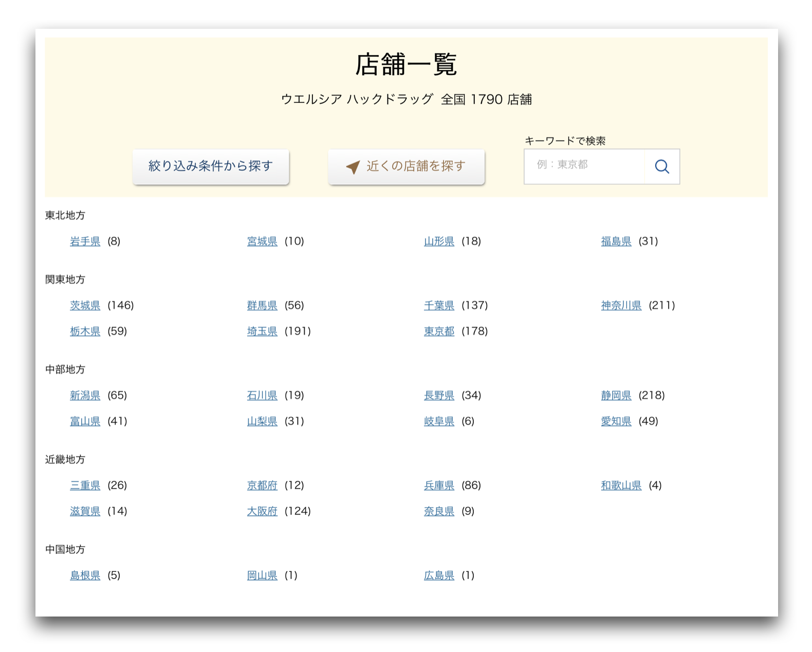Select the 岐阜県 link
This screenshot has height=652, width=812.
click(439, 421)
